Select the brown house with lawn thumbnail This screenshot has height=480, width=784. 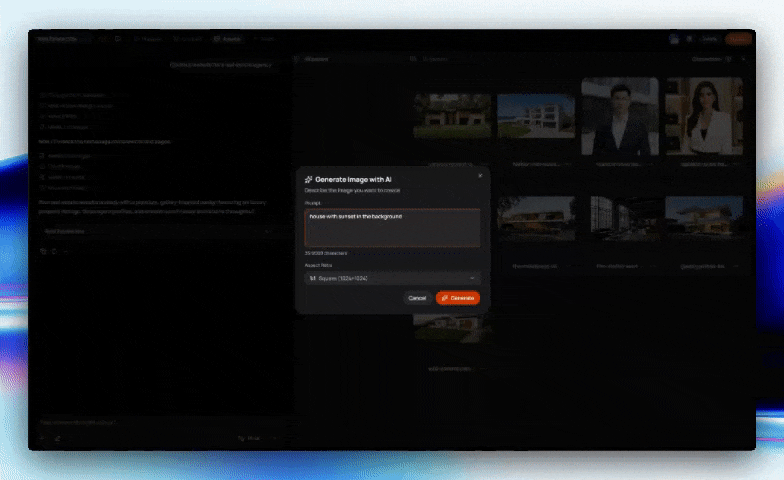(x=452, y=116)
